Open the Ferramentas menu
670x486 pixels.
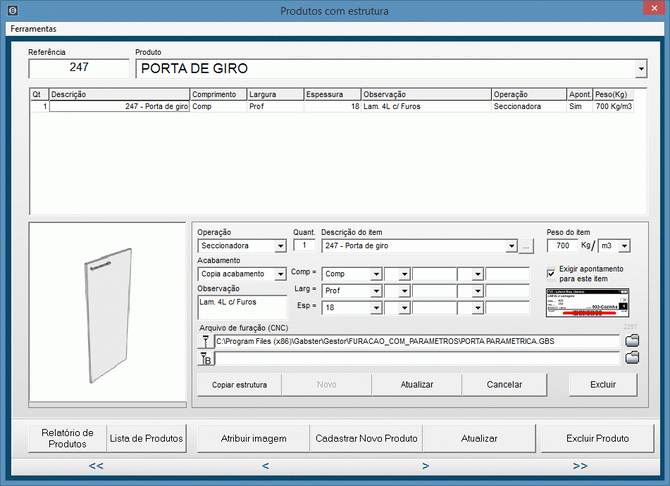(34, 29)
